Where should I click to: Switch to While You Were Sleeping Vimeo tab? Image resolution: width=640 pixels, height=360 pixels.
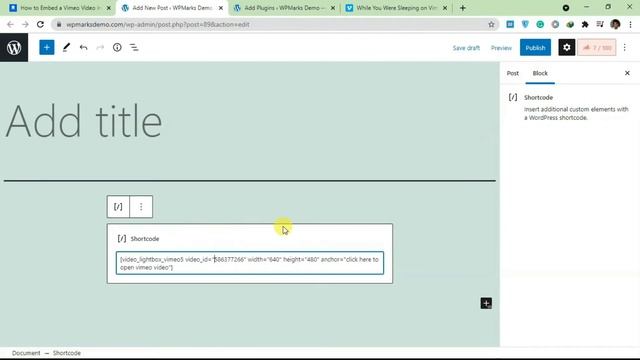(x=396, y=8)
